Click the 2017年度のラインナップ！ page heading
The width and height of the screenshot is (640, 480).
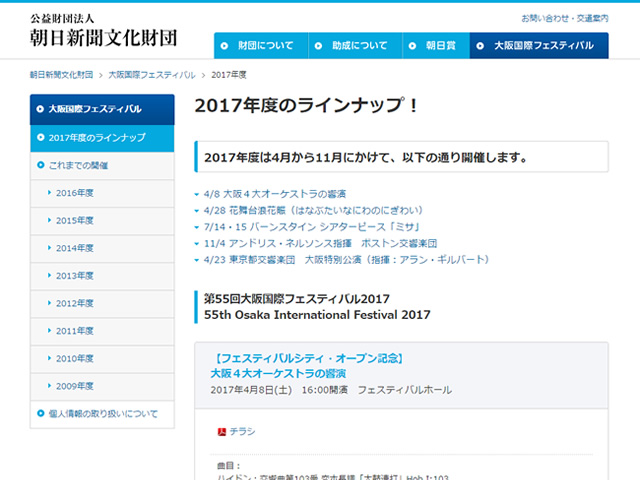click(307, 106)
